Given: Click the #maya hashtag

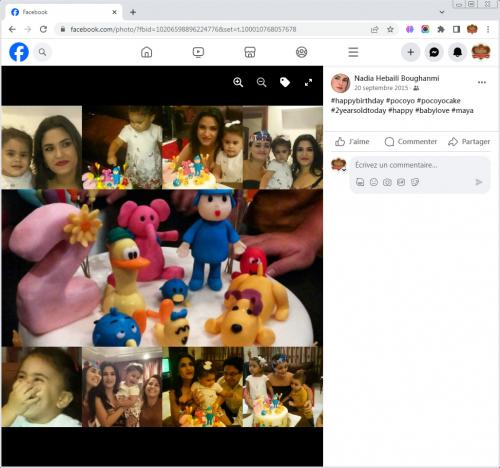Looking at the screenshot, I should coord(462,111).
